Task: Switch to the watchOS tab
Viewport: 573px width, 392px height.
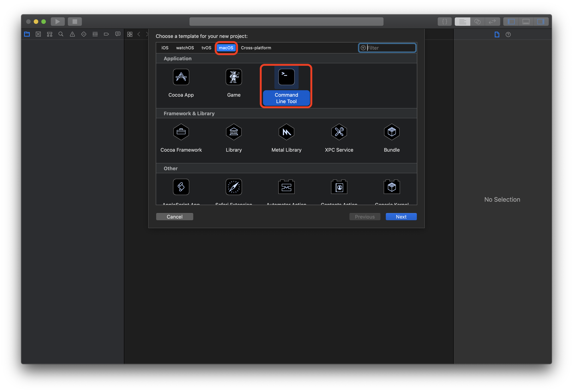Action: pyautogui.click(x=185, y=48)
